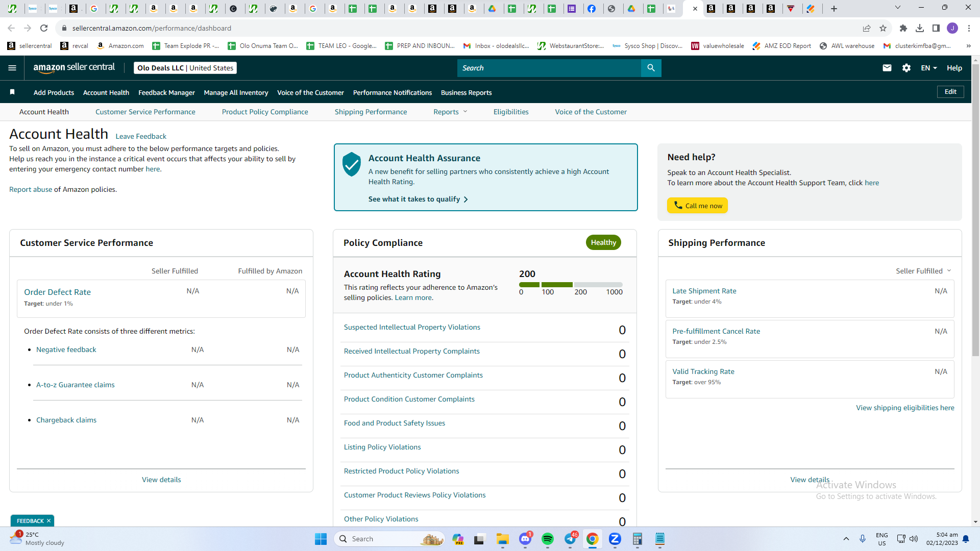This screenshot has height=551, width=980.
Task: Open the Chrome profile avatar
Action: coord(952,28)
